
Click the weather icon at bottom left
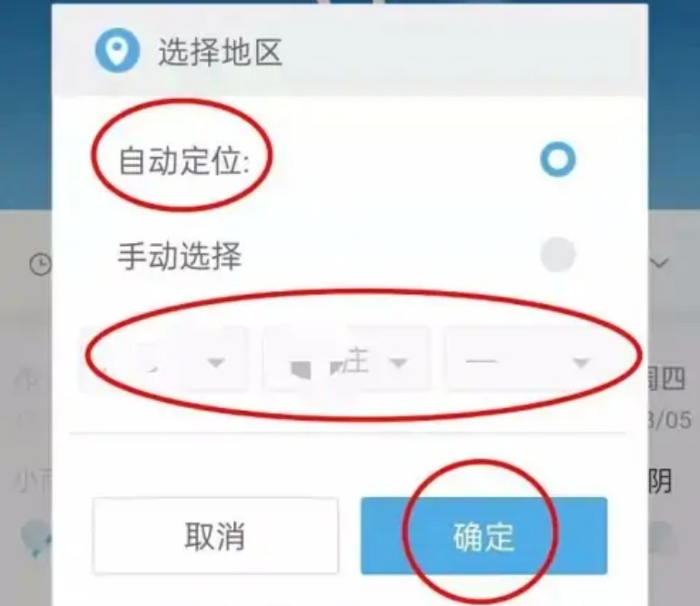pos(35,537)
